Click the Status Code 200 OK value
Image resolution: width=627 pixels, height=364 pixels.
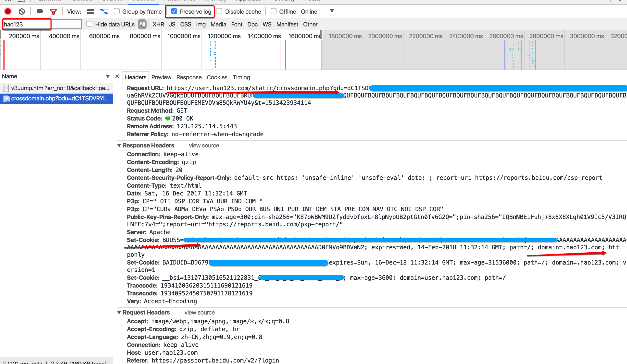(183, 119)
